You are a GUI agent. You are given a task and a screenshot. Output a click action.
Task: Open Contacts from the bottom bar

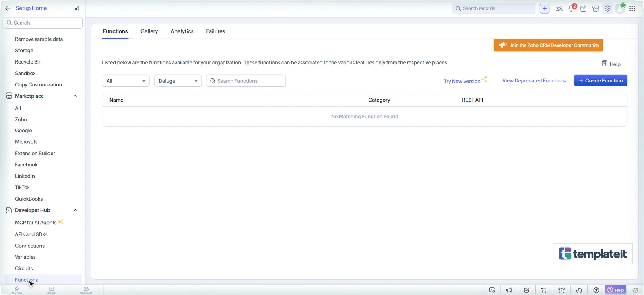tap(86, 290)
